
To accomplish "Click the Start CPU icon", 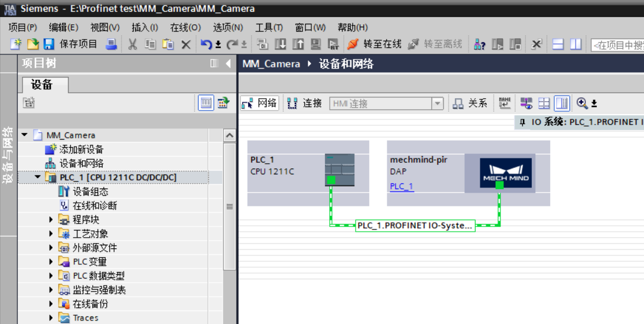I will pyautogui.click(x=497, y=44).
